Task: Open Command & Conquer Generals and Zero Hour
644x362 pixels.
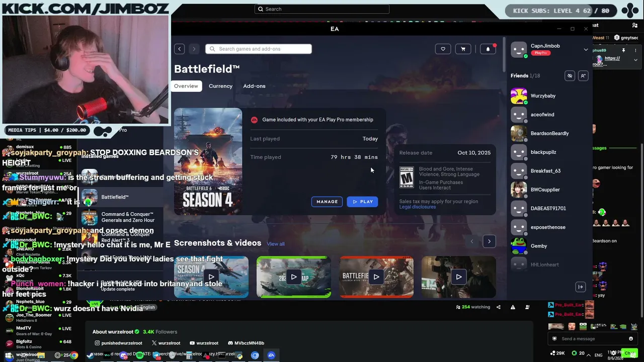Action: [121, 217]
